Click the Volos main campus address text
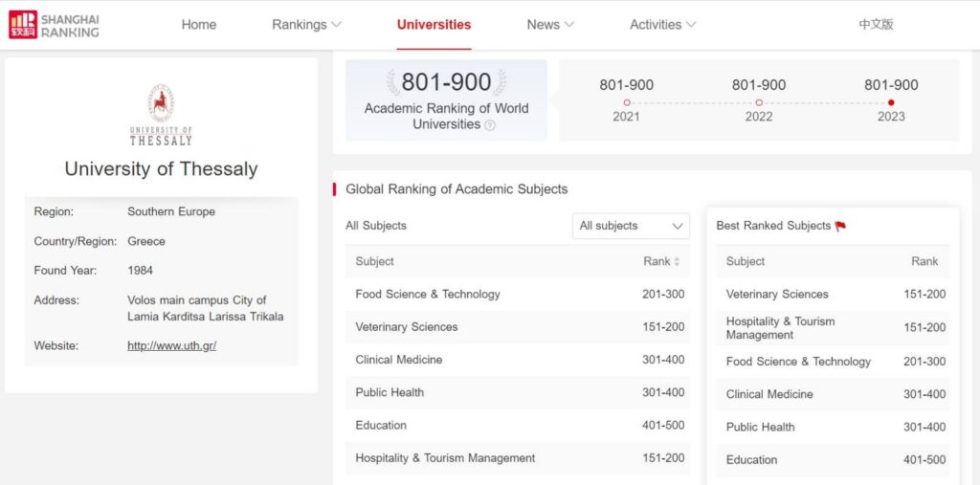Image resolution: width=980 pixels, height=485 pixels. pos(205,308)
